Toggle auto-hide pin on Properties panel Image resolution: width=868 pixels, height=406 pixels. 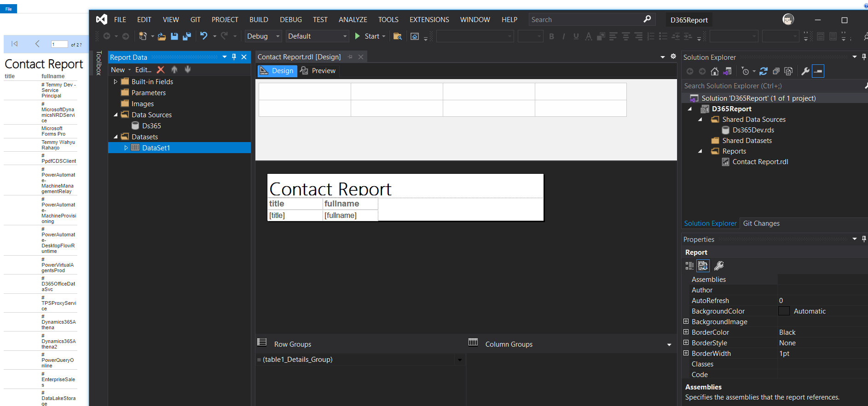864,239
